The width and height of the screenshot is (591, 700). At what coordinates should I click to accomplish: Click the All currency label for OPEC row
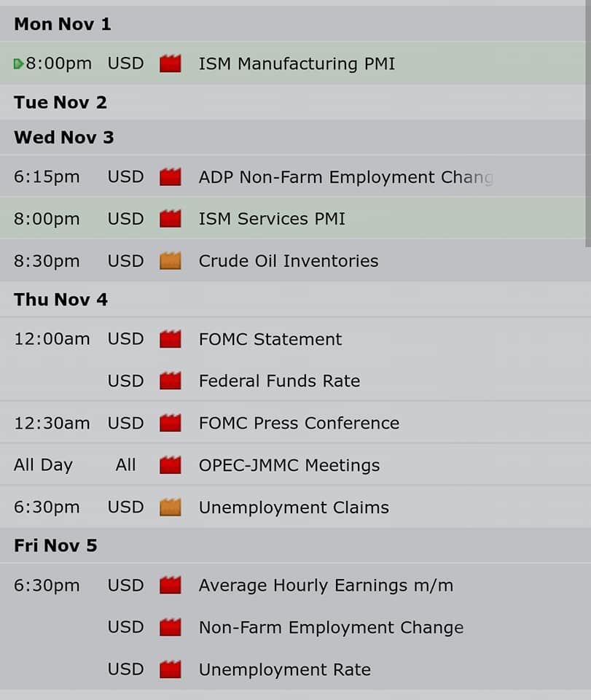click(x=125, y=464)
